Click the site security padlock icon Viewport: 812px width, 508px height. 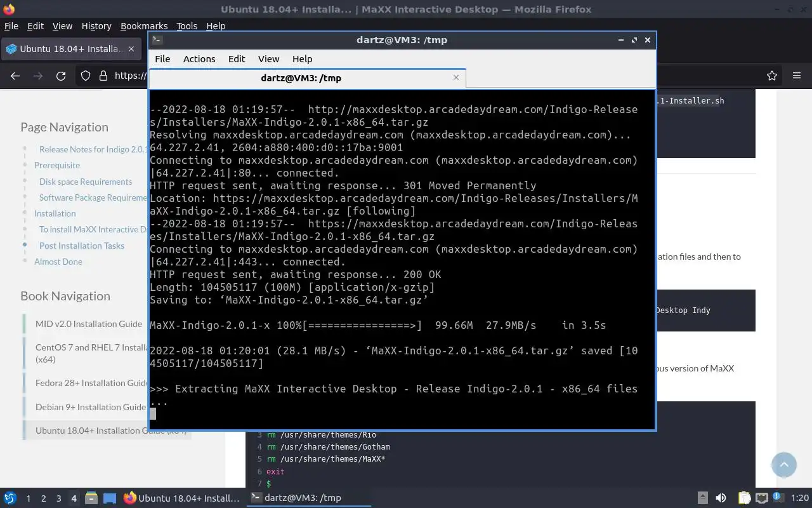[103, 76]
